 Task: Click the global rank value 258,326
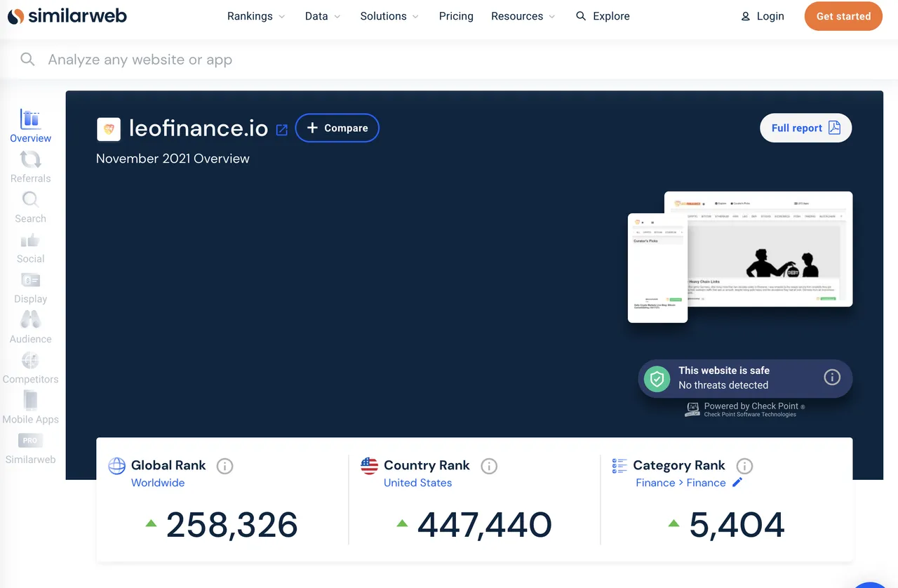coord(232,525)
